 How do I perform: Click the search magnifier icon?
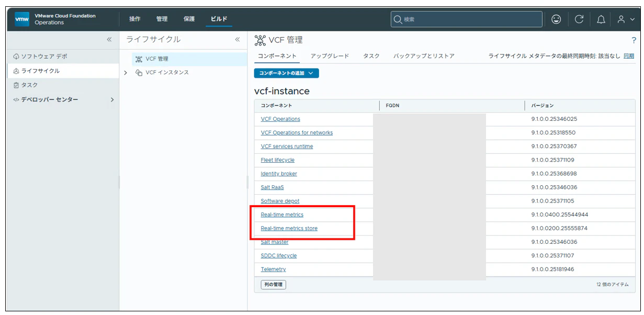[x=398, y=19]
